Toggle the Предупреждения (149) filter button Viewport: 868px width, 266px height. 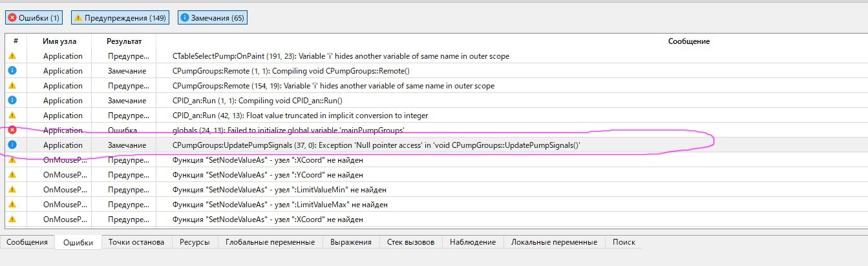tap(120, 18)
